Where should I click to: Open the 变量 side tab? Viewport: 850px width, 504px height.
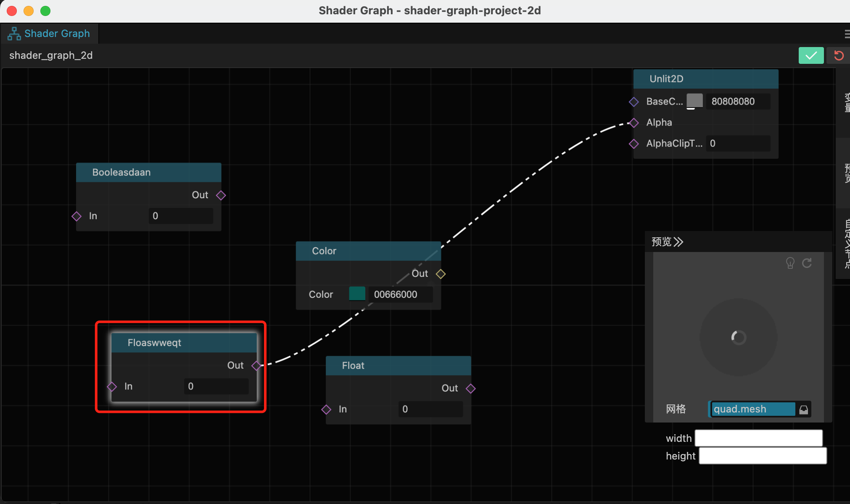846,103
